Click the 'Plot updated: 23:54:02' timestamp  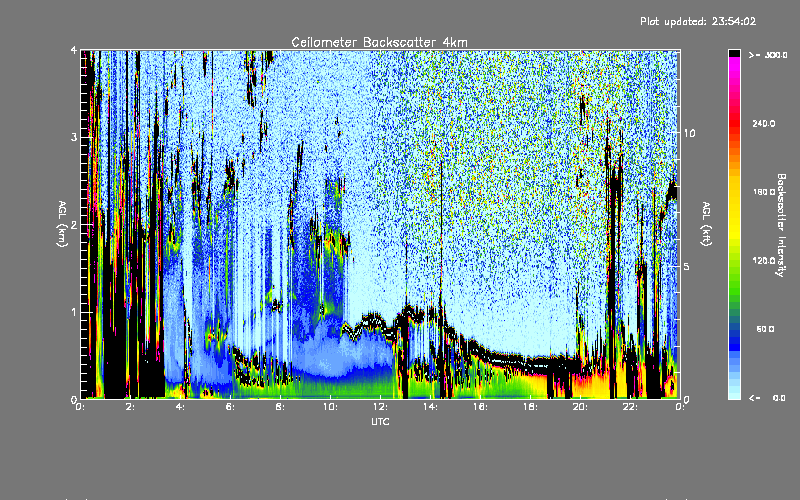coord(698,21)
